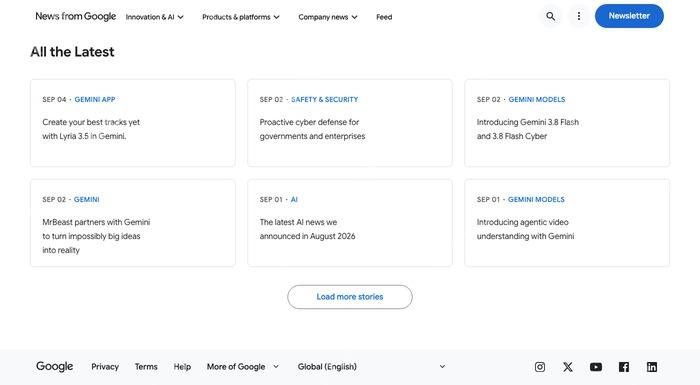Read MrBeast partners with Gemini story
The width and height of the screenshot is (700, 385).
tap(96, 236)
